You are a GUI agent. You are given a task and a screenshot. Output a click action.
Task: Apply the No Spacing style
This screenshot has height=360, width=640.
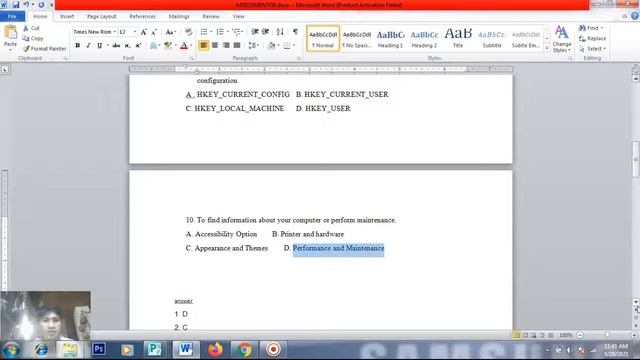(x=357, y=38)
